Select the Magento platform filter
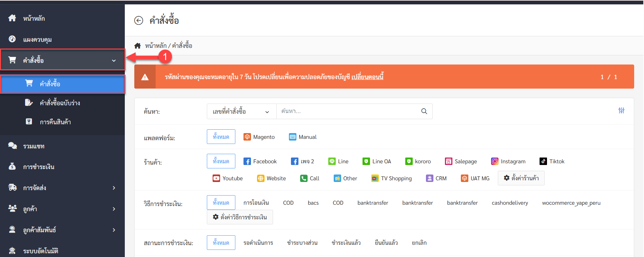This screenshot has height=257, width=644. pos(259,137)
